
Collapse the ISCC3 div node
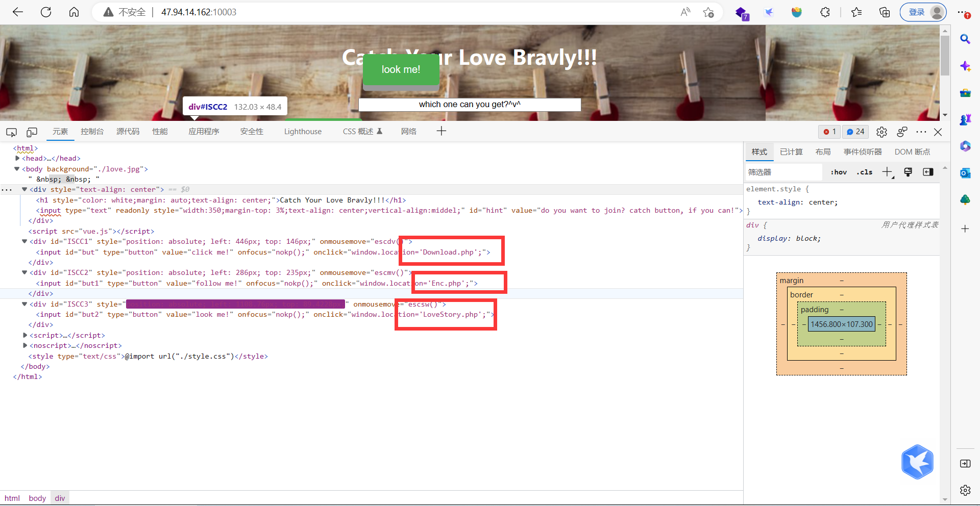[24, 304]
